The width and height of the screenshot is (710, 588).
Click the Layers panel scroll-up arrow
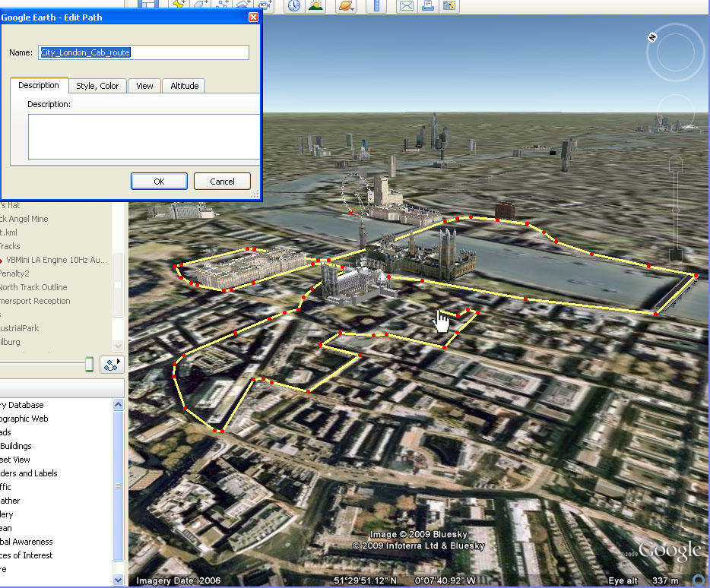118,404
